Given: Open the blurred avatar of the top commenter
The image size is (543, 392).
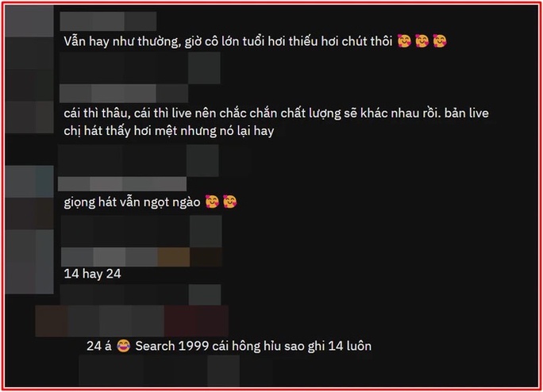Looking at the screenshot, I should (x=29, y=21).
